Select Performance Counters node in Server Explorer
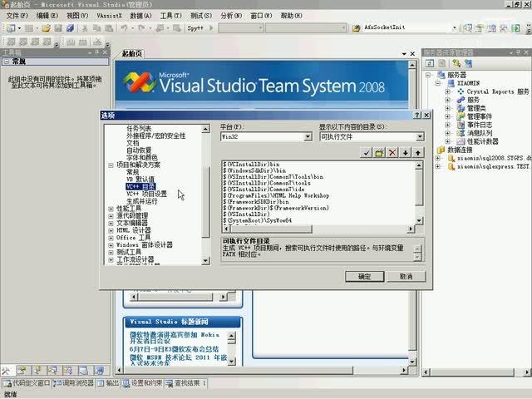532x399 pixels. tap(482, 141)
